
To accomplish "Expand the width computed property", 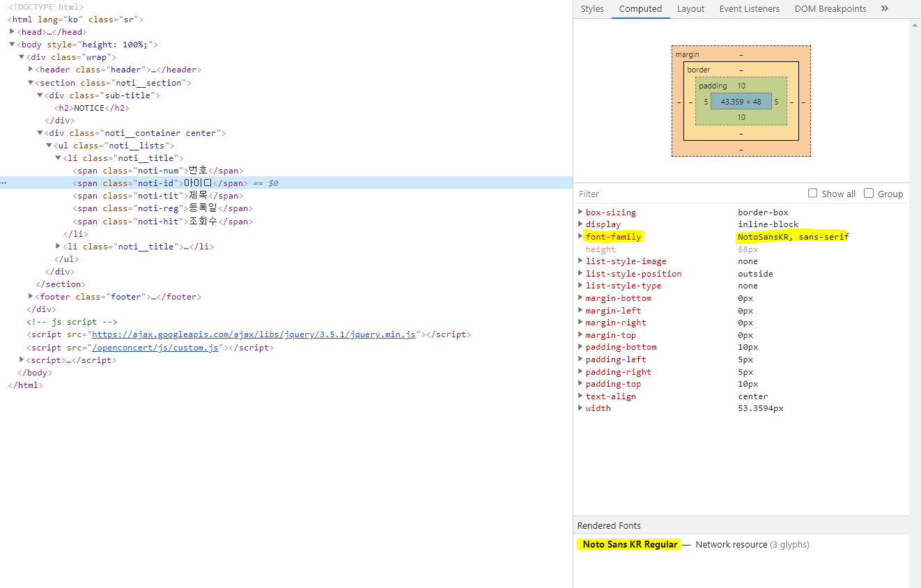I will [x=580, y=408].
